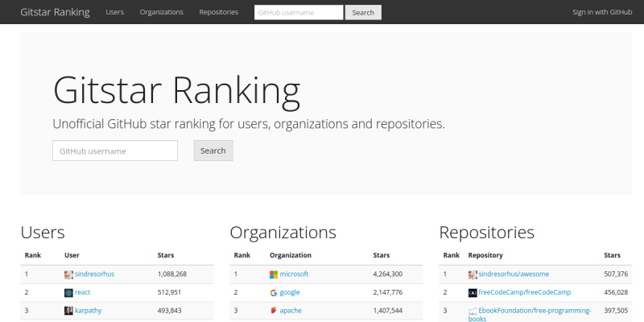Open EbookFoundation/free-programming-books repository link

coord(530,314)
